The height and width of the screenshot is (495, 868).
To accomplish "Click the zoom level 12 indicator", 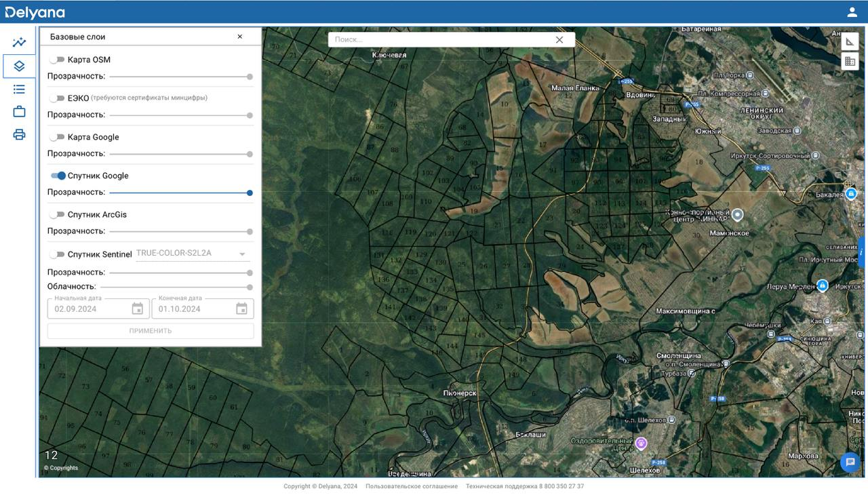I will point(51,455).
